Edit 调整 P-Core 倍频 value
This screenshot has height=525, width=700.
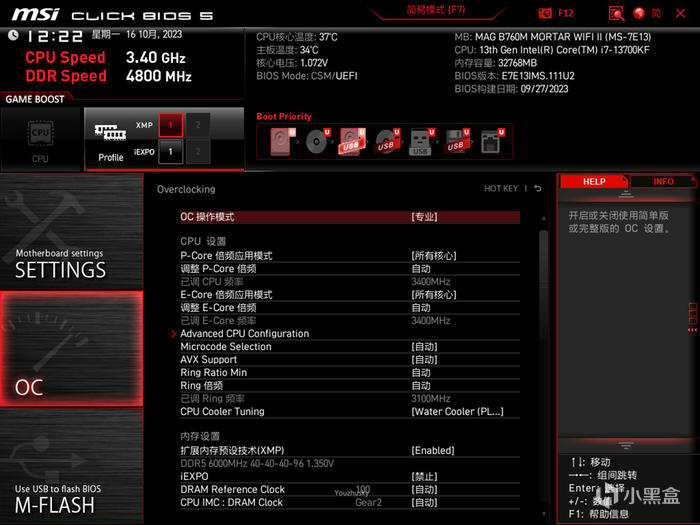coord(350,269)
